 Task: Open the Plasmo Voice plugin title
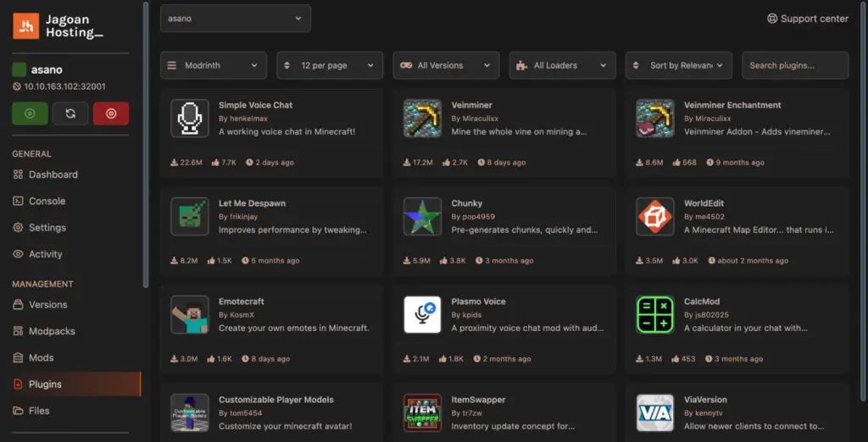478,301
